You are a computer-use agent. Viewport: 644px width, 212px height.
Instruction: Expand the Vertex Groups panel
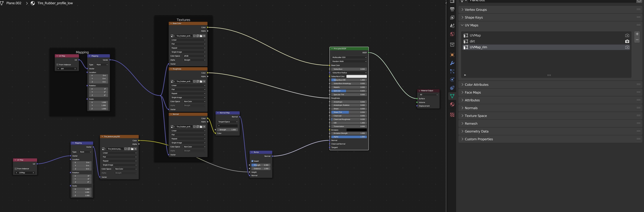475,10
